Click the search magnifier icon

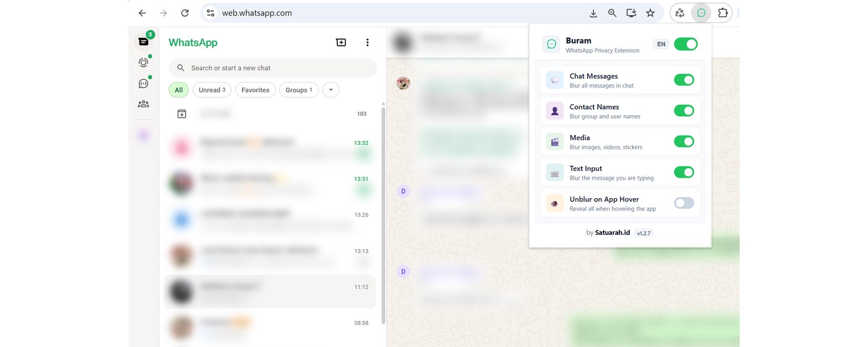coord(181,68)
